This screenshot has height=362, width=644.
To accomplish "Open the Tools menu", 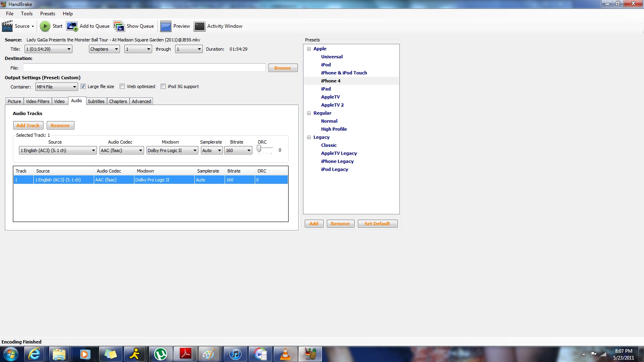I will pyautogui.click(x=27, y=14).
